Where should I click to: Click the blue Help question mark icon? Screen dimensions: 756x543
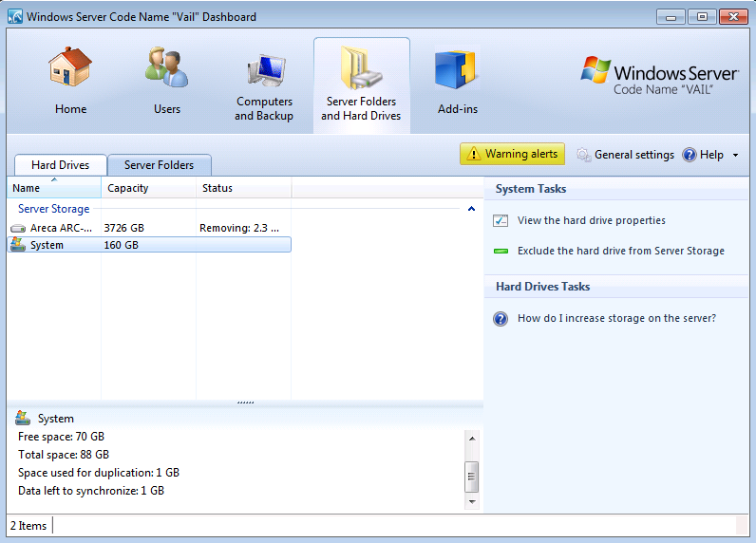[x=690, y=155]
